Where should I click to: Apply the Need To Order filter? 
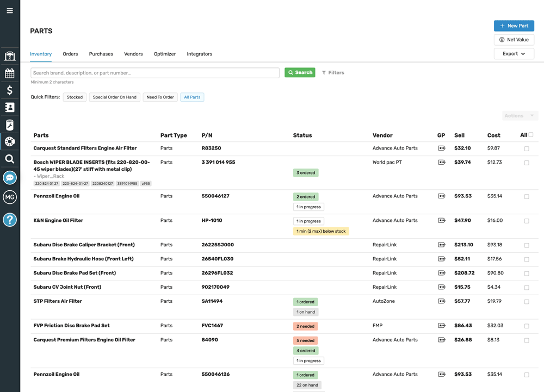pos(160,97)
